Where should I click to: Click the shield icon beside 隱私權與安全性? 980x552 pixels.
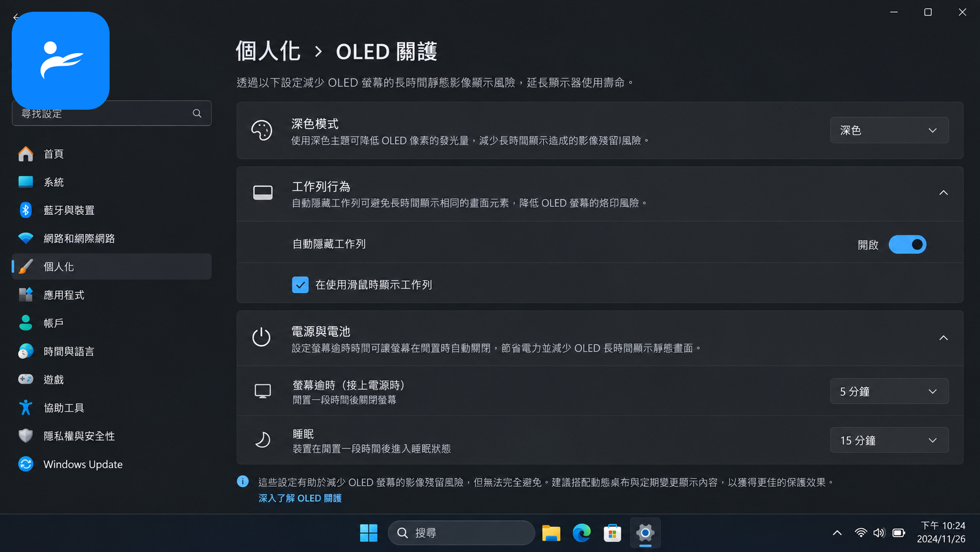[26, 435]
